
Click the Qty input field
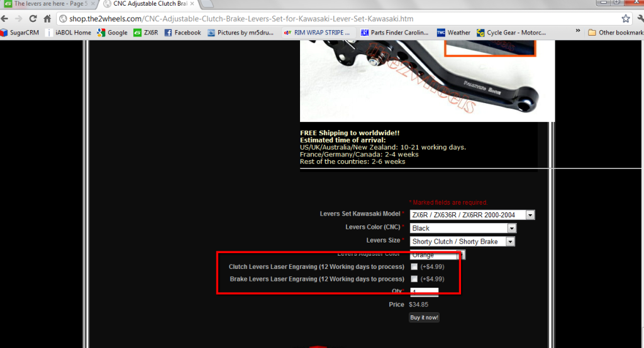pos(424,291)
